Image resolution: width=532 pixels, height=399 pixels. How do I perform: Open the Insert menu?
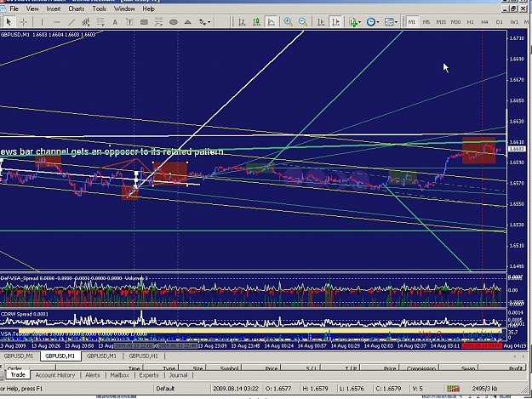54,9
